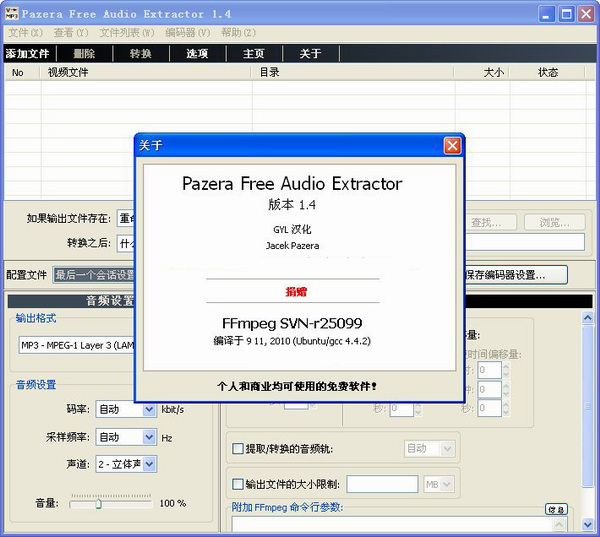The height and width of the screenshot is (537, 600).
Task: Click the red 捐赠 donate link
Action: tap(296, 292)
